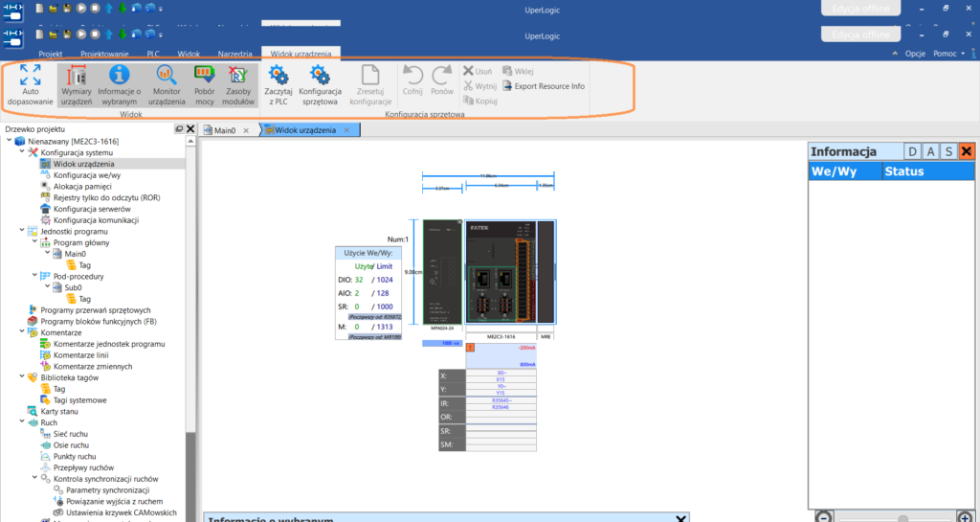
Task: Click Kopiuj copy command
Action: click(480, 101)
